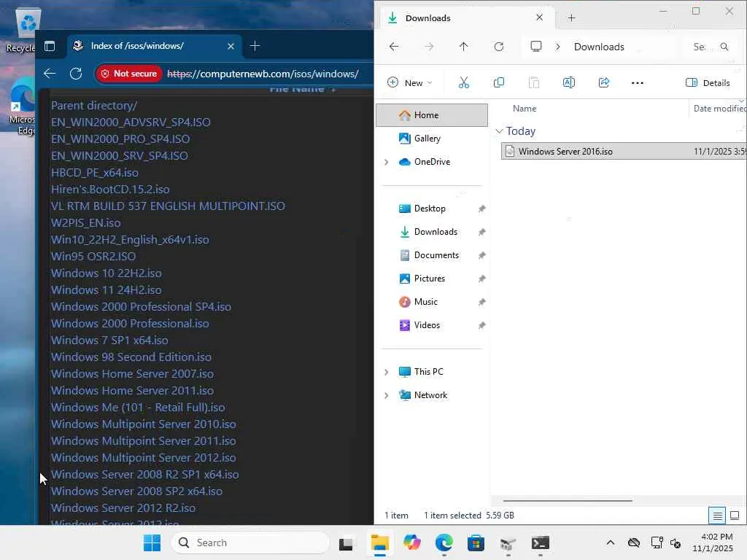747x560 pixels.
Task: Click breadcrumb chevron before Downloads
Action: [558, 47]
